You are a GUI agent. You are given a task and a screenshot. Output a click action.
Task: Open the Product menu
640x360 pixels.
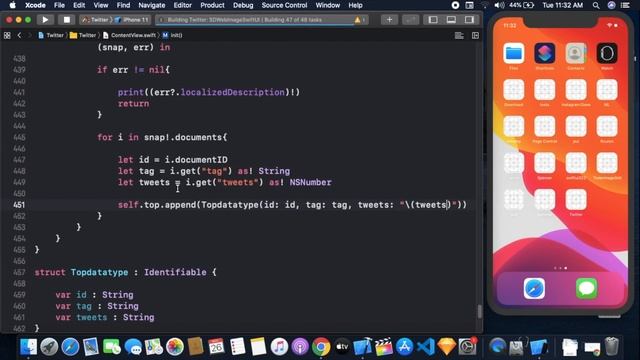(x=212, y=5)
